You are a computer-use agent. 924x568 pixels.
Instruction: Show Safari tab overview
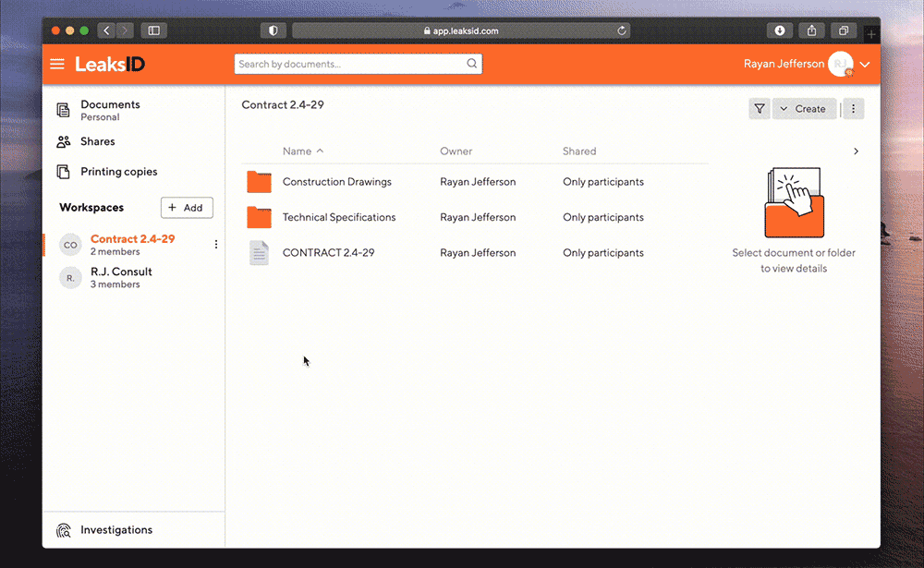coord(844,30)
